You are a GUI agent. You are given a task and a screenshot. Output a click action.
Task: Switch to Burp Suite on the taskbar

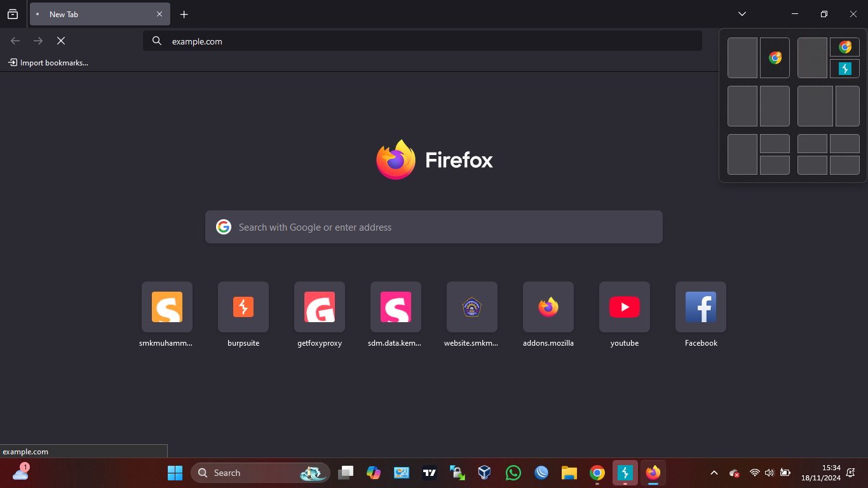pos(625,473)
